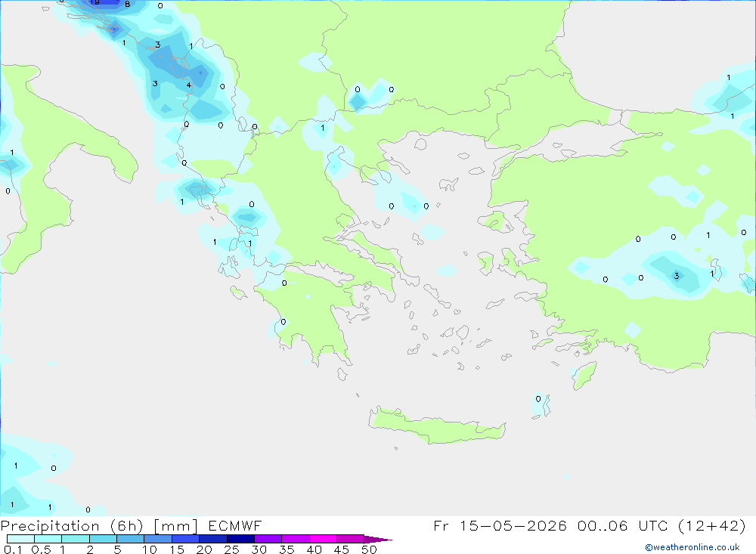
Task: Click the "Precipitation" title word
Action: click(50, 526)
